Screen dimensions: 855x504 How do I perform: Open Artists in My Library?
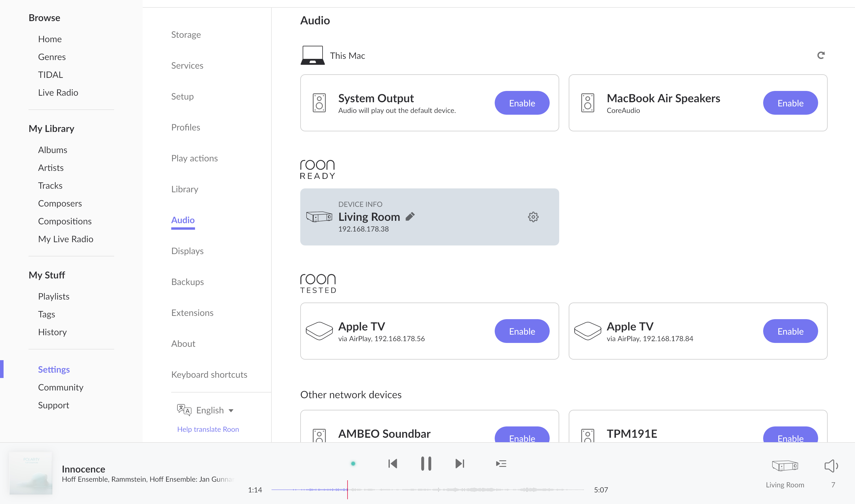click(51, 168)
